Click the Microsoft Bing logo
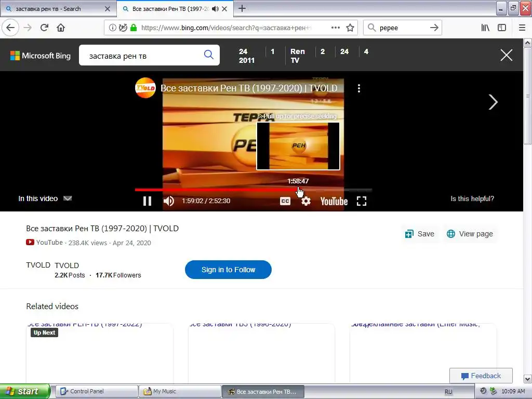Viewport: 532px width, 399px height. pos(41,56)
